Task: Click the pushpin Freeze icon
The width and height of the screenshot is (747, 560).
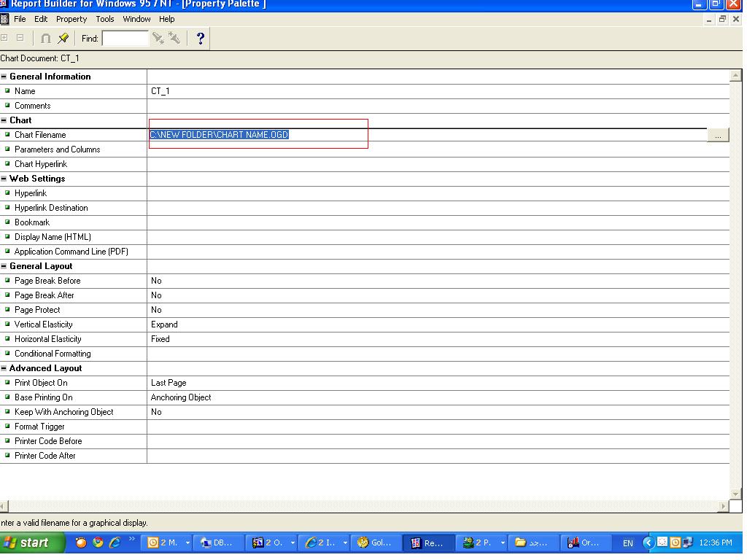Action: coord(63,39)
